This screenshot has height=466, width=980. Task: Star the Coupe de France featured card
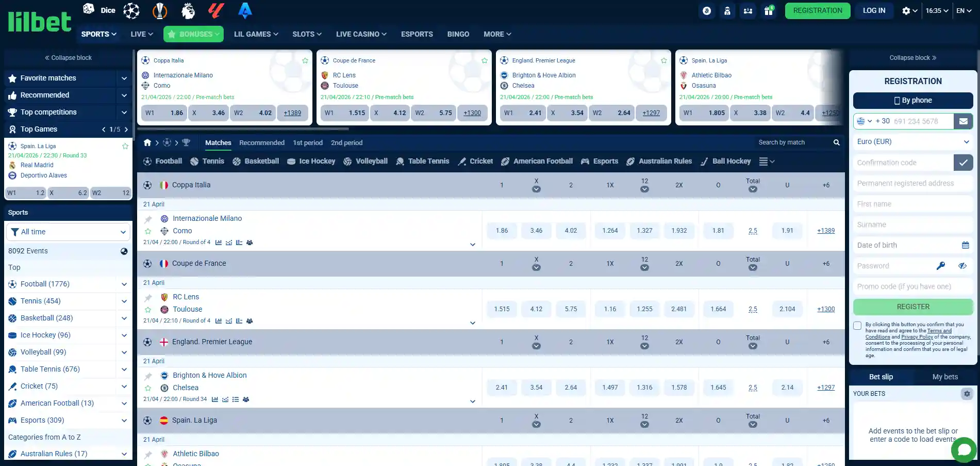[485, 60]
